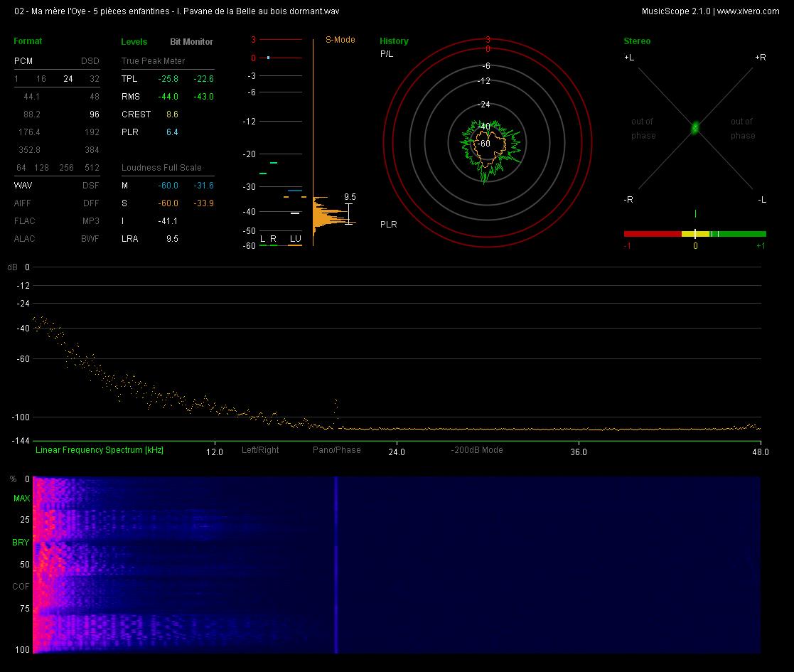Enable Left/Right spectrum mode
The width and height of the screenshot is (794, 672).
[x=260, y=449]
